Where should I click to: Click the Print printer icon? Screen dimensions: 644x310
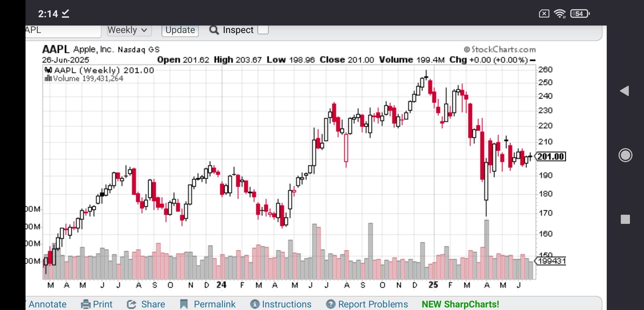86,304
